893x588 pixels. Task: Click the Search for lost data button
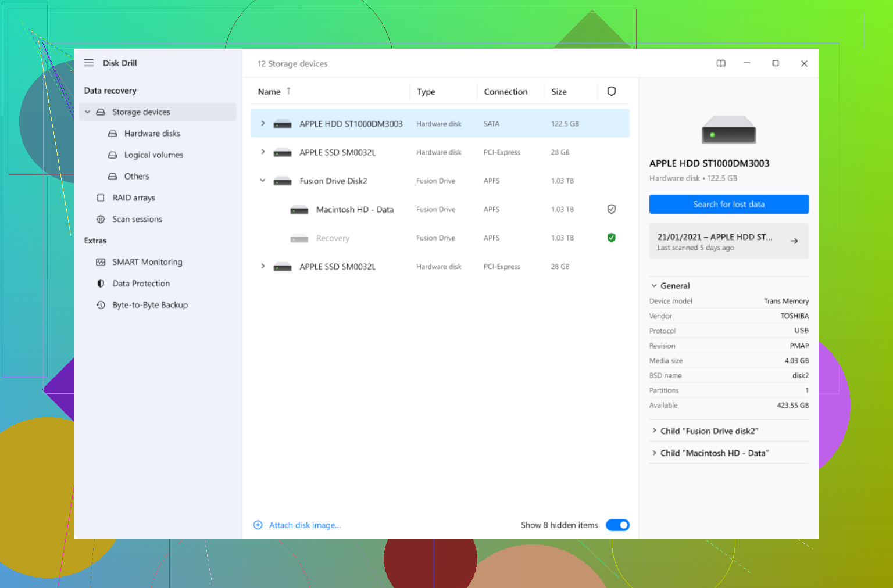pyautogui.click(x=728, y=205)
